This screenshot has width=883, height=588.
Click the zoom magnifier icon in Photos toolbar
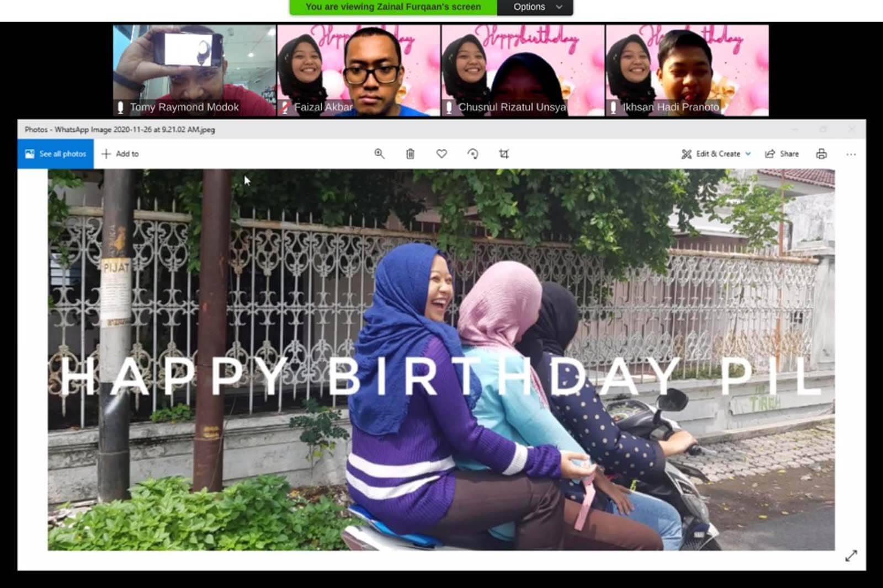pyautogui.click(x=379, y=154)
